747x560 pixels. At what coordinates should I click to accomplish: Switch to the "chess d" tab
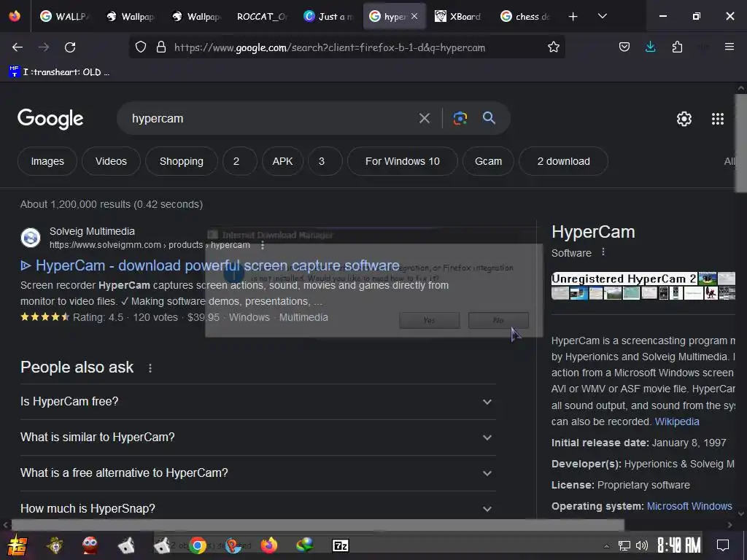[x=525, y=16]
